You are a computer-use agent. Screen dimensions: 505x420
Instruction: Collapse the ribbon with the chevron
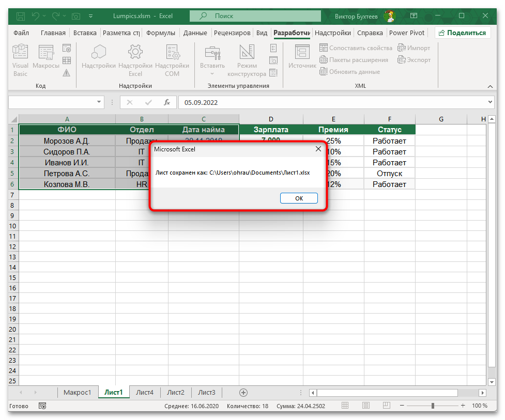coord(490,86)
